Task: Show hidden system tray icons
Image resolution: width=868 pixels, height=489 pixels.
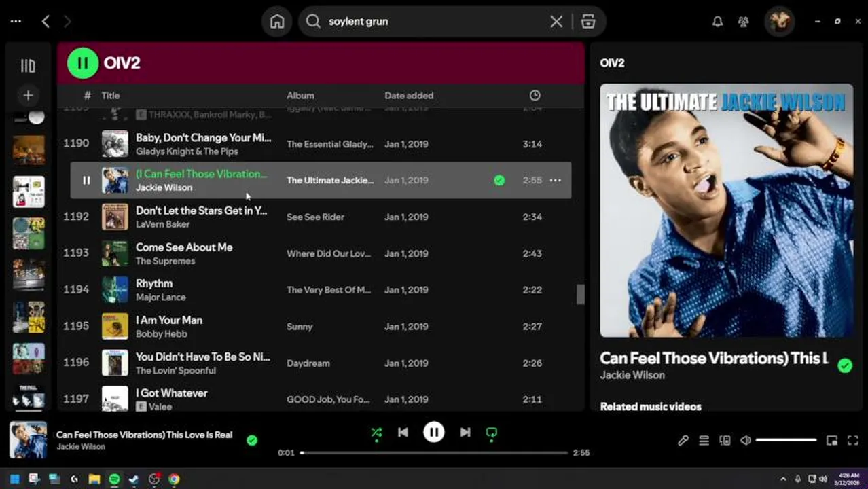Action: [x=783, y=479]
